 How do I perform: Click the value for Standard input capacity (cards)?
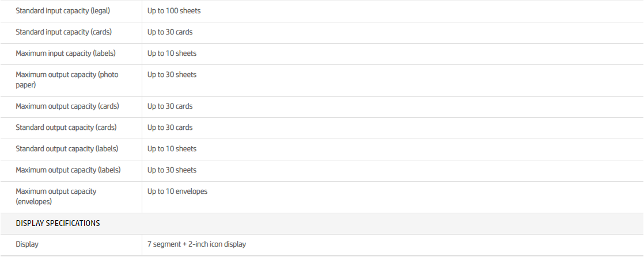click(x=170, y=32)
